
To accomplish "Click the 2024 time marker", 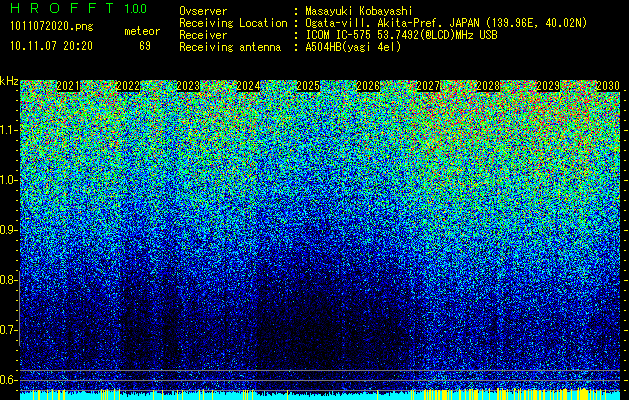I will [x=248, y=86].
